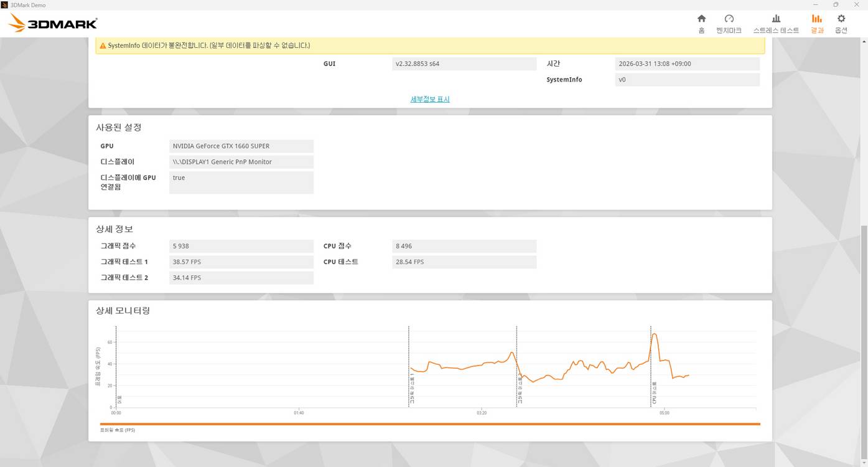868x467 pixels.
Task: Expand details via 세부정보 표시 link
Action: (x=430, y=99)
